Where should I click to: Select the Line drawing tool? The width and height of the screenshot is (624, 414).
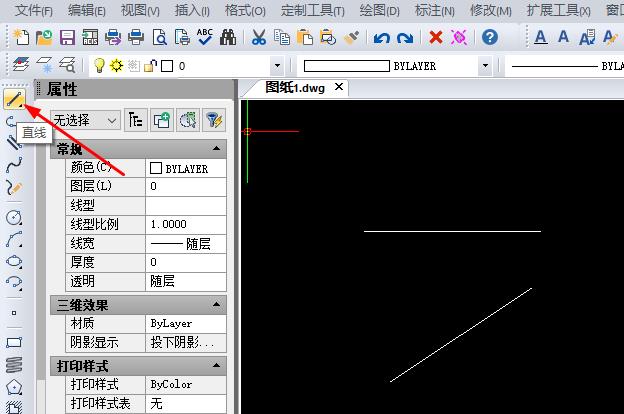pos(14,99)
